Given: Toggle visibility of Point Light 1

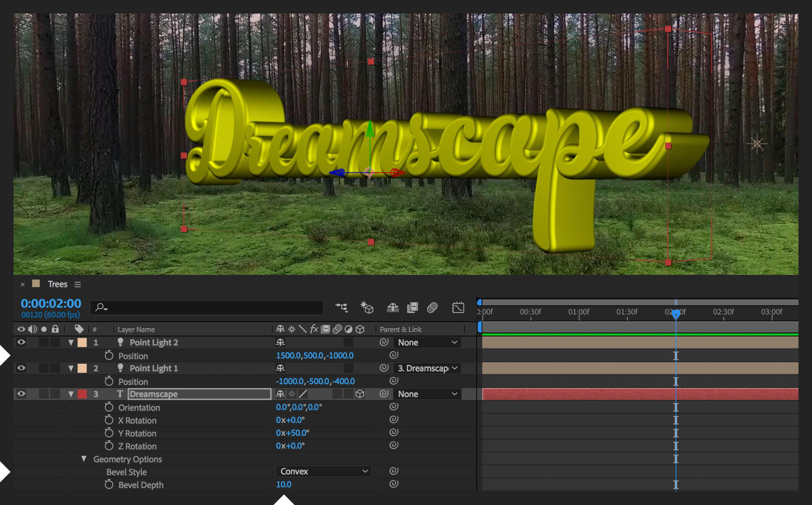Looking at the screenshot, I should click(21, 368).
